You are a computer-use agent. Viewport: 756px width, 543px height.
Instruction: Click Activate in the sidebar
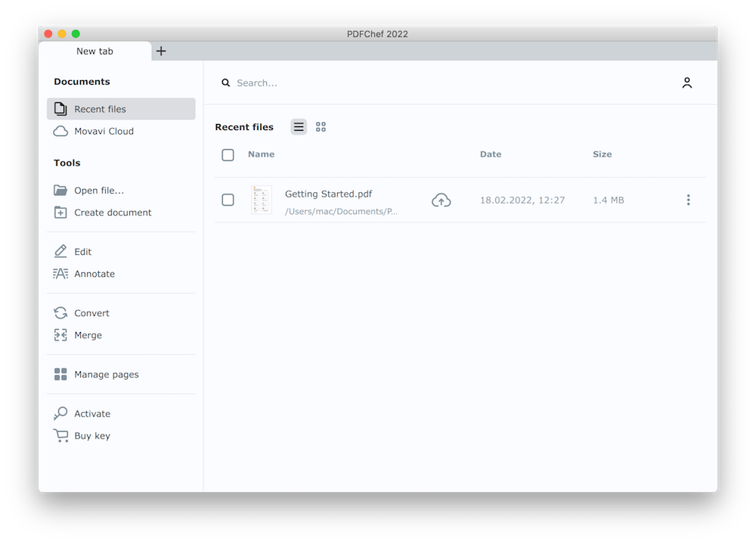(x=91, y=413)
